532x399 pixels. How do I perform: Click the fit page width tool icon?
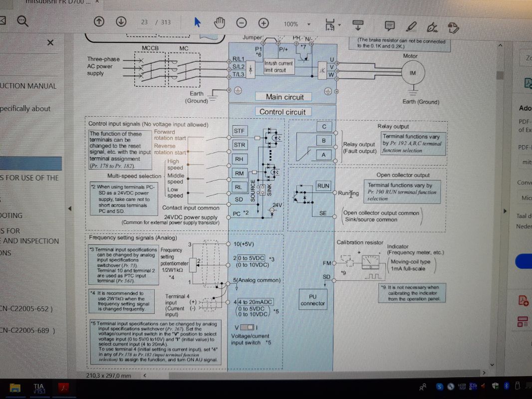(330, 24)
